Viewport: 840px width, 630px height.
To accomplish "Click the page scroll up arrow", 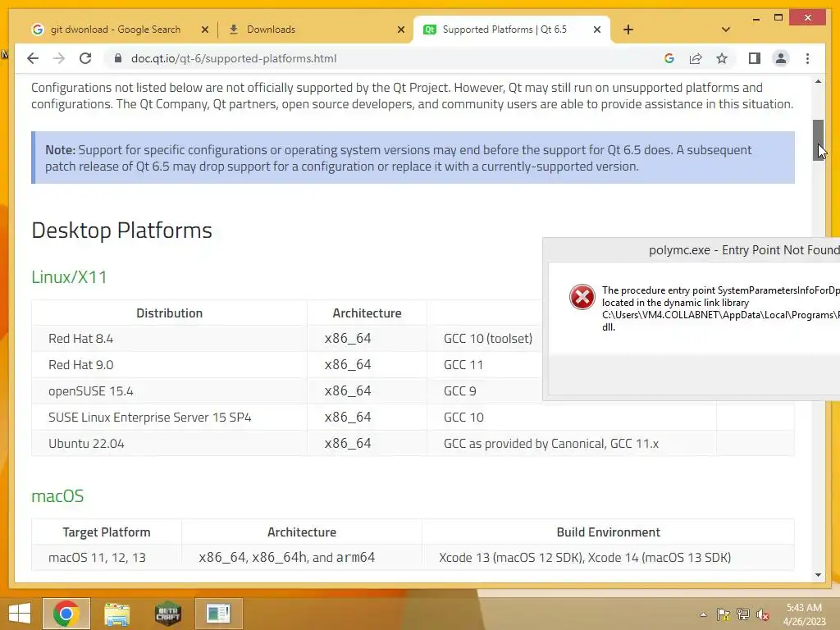I will (x=818, y=82).
